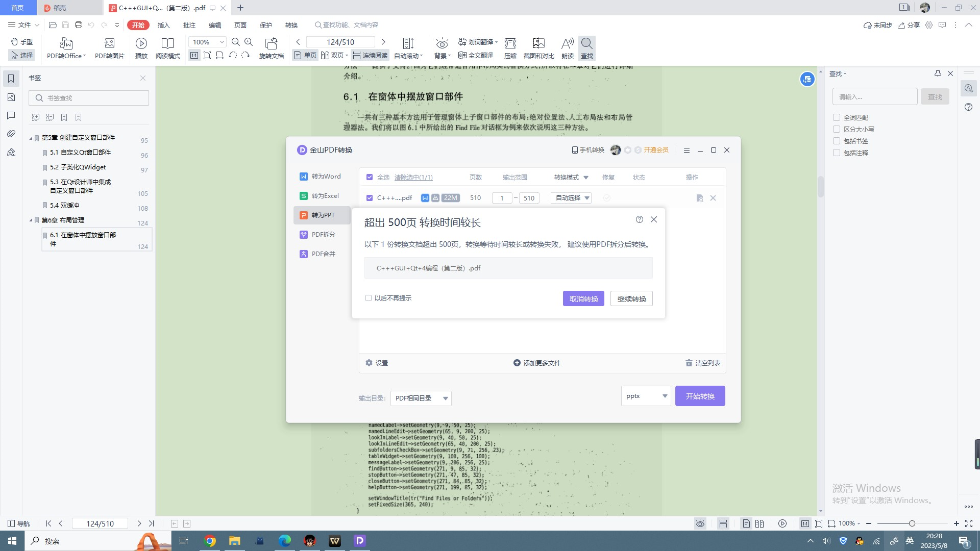Adjust the zoom slider in status bar

click(x=912, y=523)
